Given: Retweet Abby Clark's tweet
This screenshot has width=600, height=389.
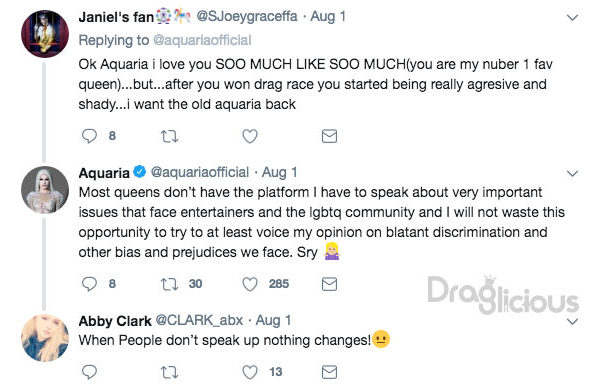Looking at the screenshot, I should click(x=169, y=372).
